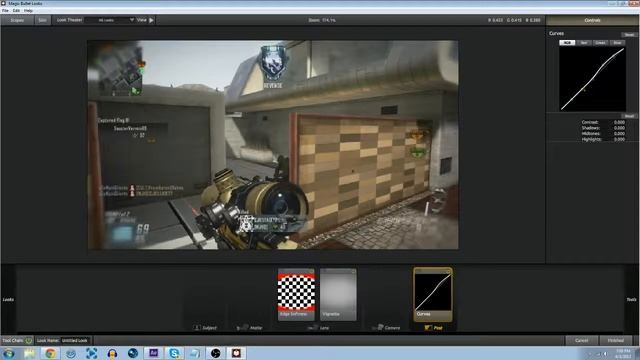Select the Post tool chain section
The image size is (640, 360).
point(433,327)
